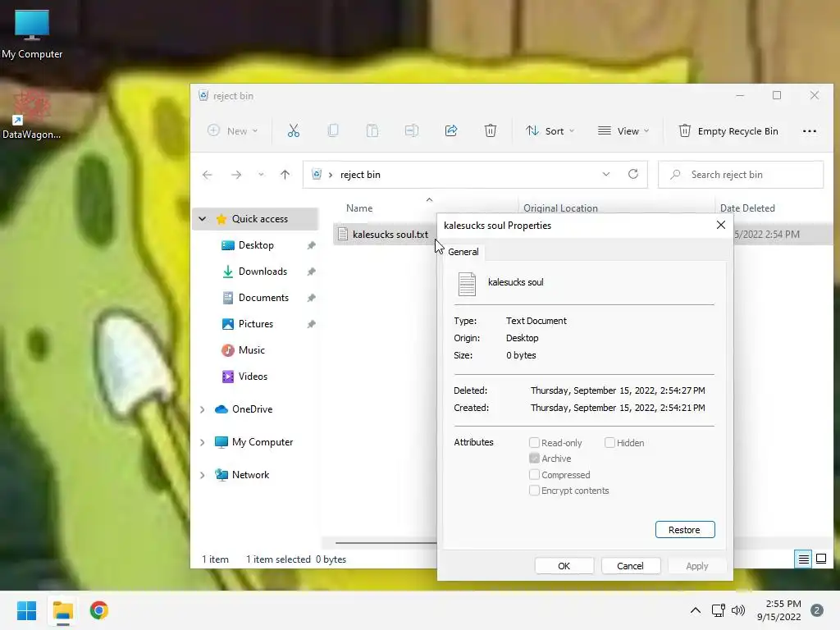Click the Paste clipboard icon

372,130
